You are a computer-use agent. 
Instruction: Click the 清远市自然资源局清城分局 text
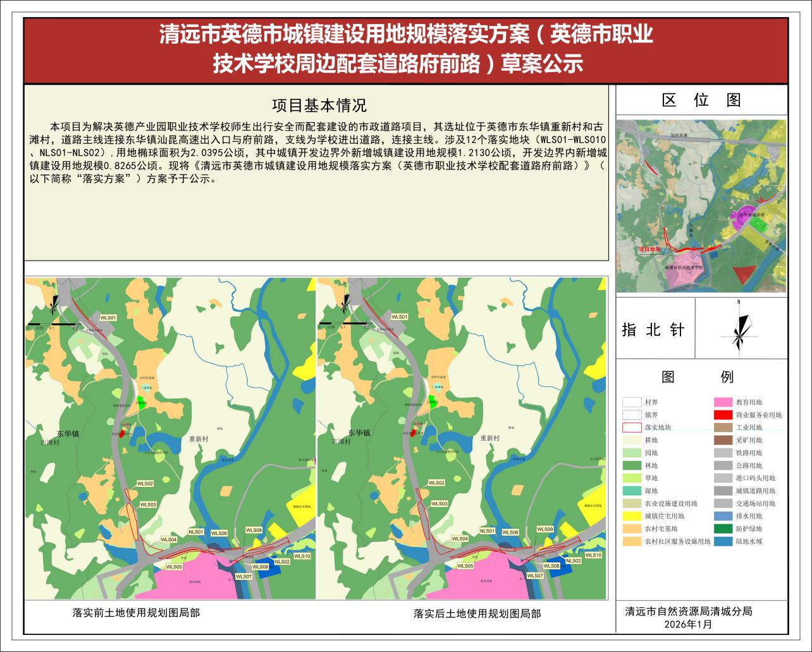tap(689, 612)
